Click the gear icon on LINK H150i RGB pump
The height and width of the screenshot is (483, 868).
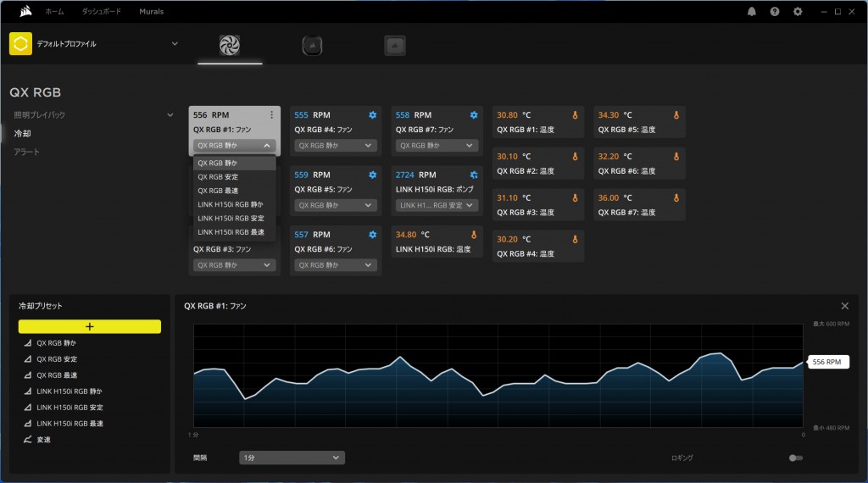[474, 175]
